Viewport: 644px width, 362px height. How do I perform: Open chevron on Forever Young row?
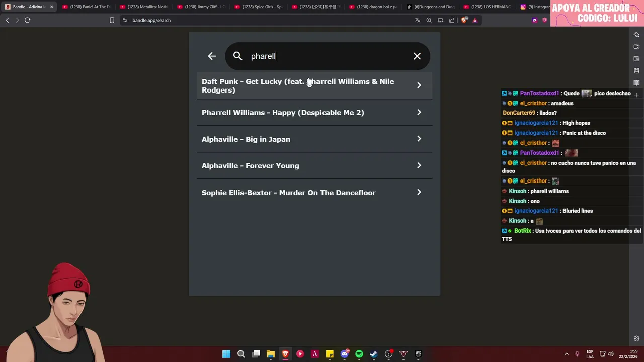[x=419, y=165]
